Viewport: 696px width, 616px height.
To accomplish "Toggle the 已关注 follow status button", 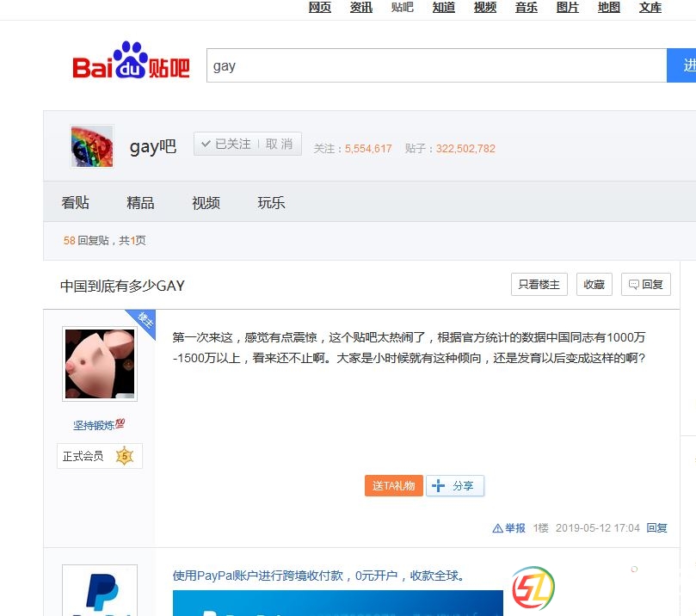I will tap(225, 144).
